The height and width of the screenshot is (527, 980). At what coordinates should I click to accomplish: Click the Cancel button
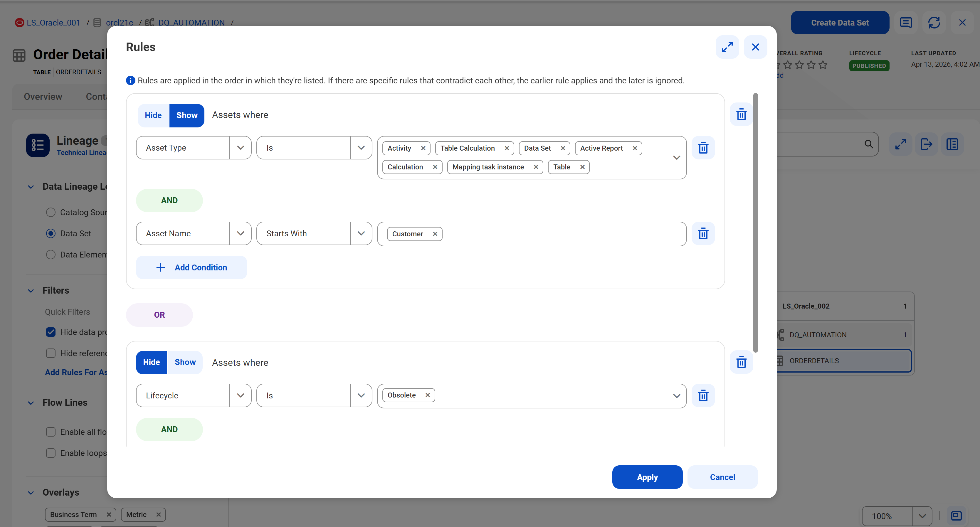pos(722,477)
